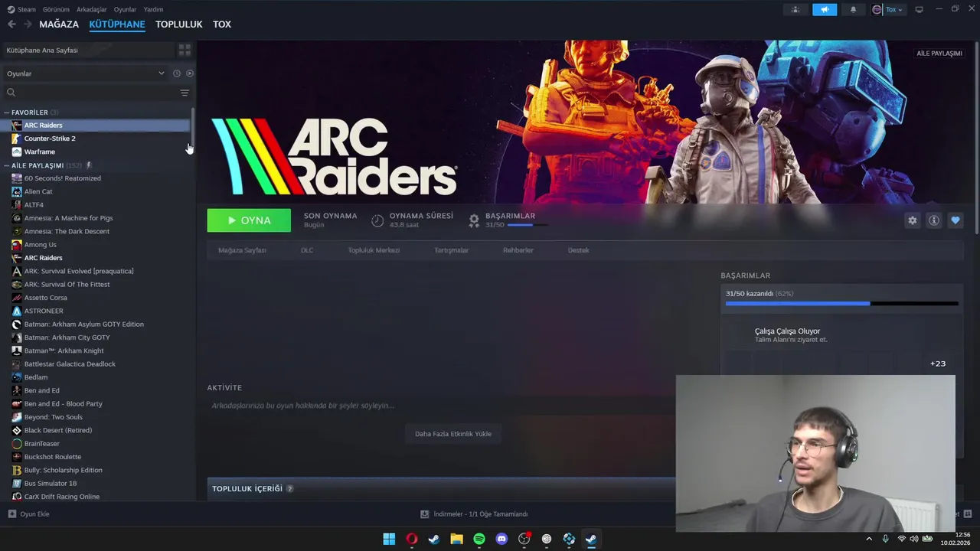The height and width of the screenshot is (551, 980).
Task: Select ARC Raiders in favorites
Action: (x=96, y=126)
